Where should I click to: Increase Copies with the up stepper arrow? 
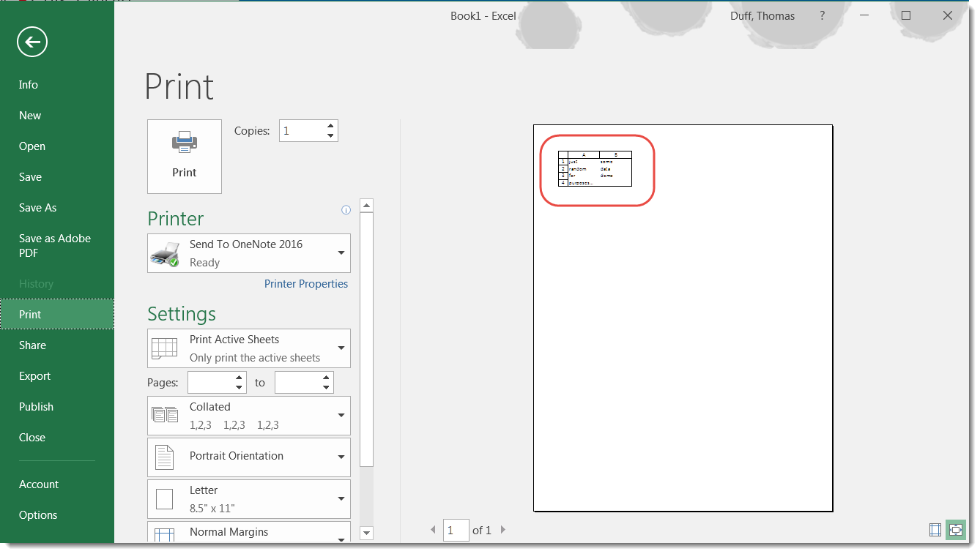tap(330, 125)
